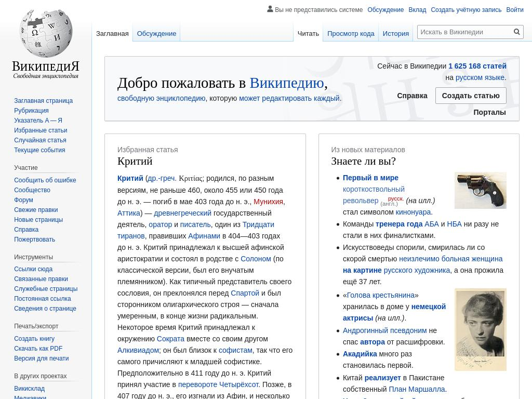This screenshot has width=532, height=399.
Task: Open 'Рубрикация' sidebar link
Action: click(31, 111)
